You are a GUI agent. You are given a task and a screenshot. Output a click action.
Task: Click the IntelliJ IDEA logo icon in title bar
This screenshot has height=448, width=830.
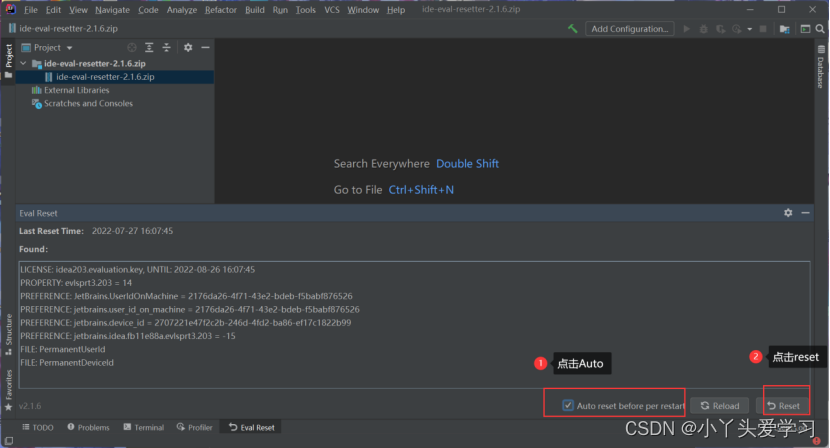(x=10, y=9)
